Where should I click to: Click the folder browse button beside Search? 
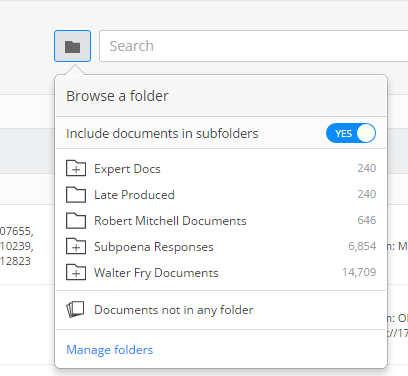[72, 46]
